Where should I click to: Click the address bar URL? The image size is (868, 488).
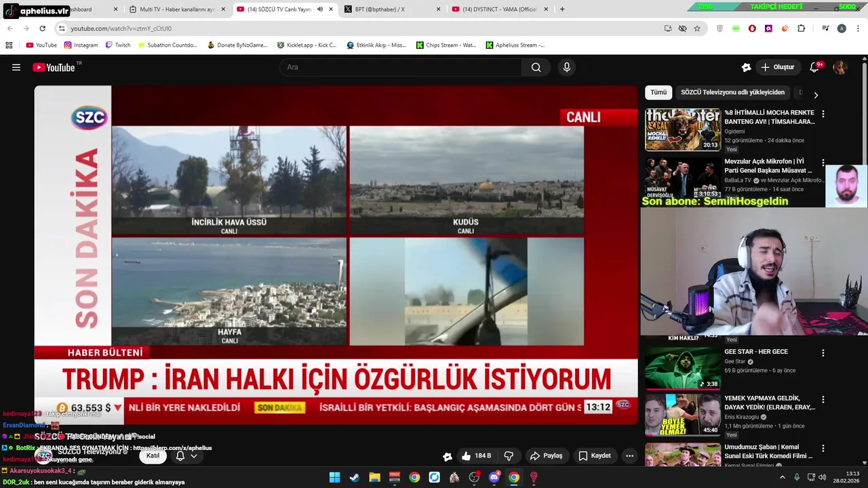121,28
